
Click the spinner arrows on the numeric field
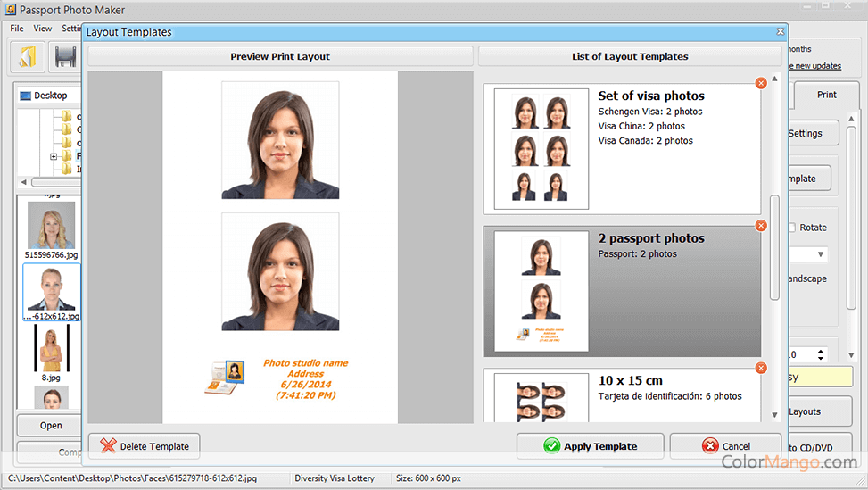(x=822, y=354)
